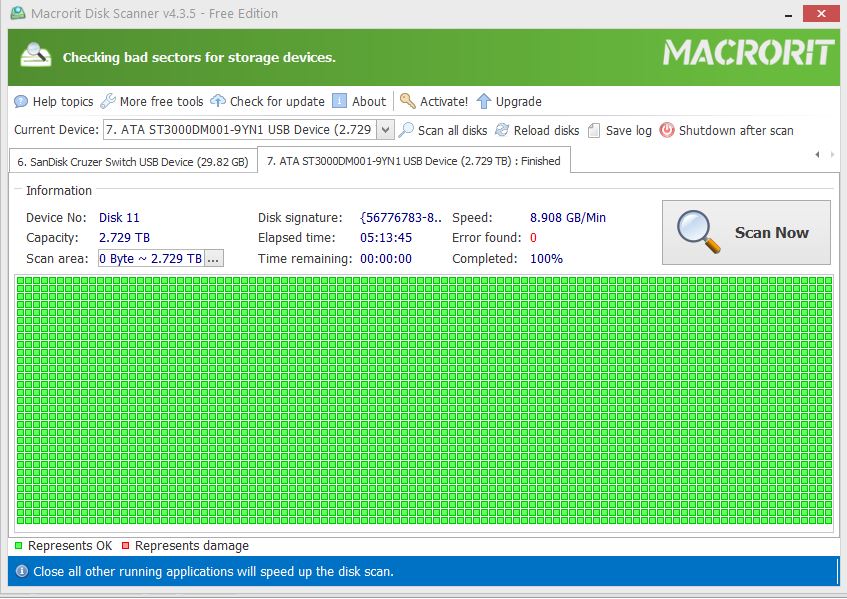Click the About info icon
Screen dimensions: 847x599
[x=339, y=101]
